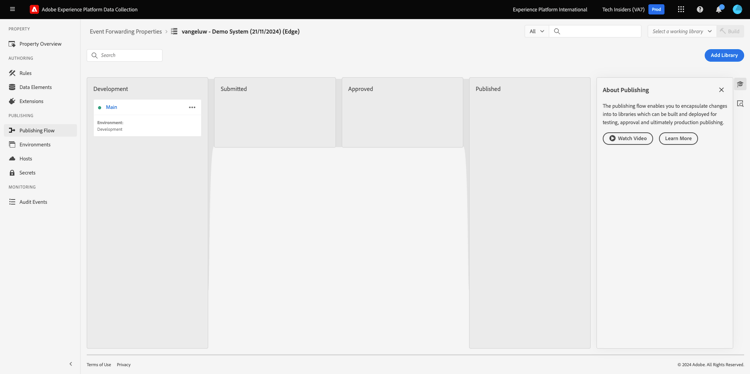The height and width of the screenshot is (374, 750).
Task: Open the Main library link
Action: 111,107
